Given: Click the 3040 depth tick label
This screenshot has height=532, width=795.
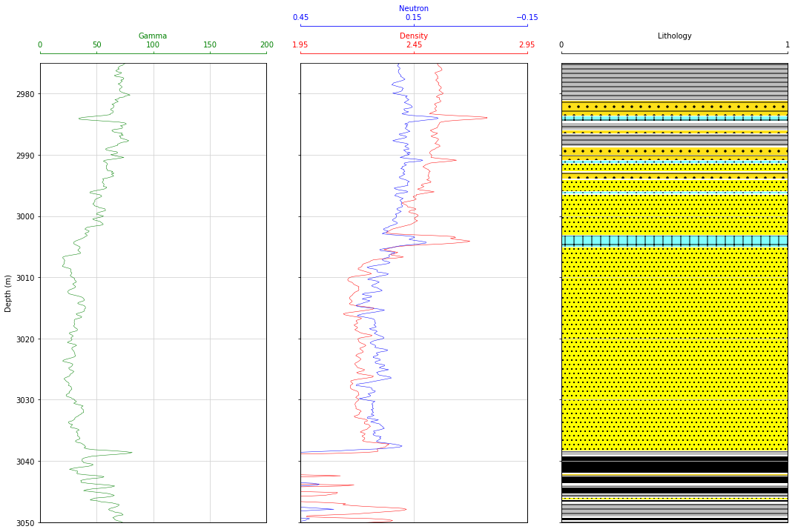Looking at the screenshot, I should (23, 462).
